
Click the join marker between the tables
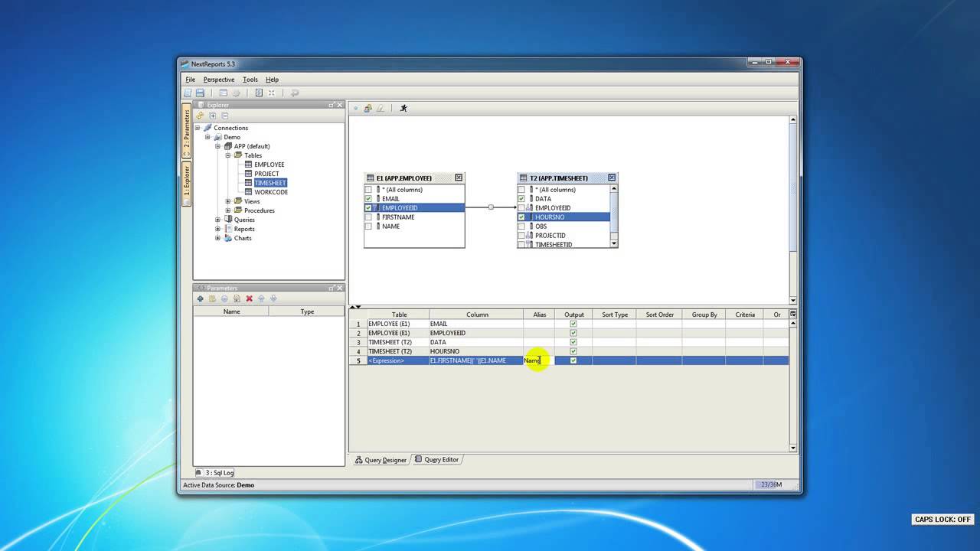[x=491, y=207]
